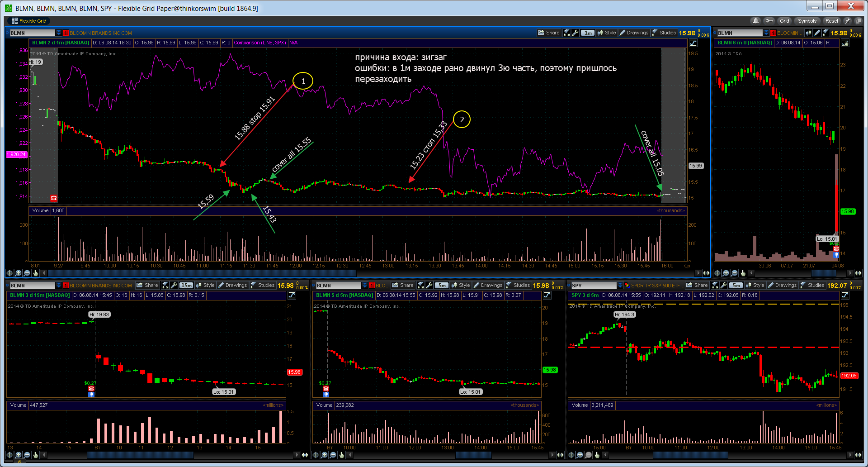
Task: Open studies flask icon on daily chart
Action: 826,33
